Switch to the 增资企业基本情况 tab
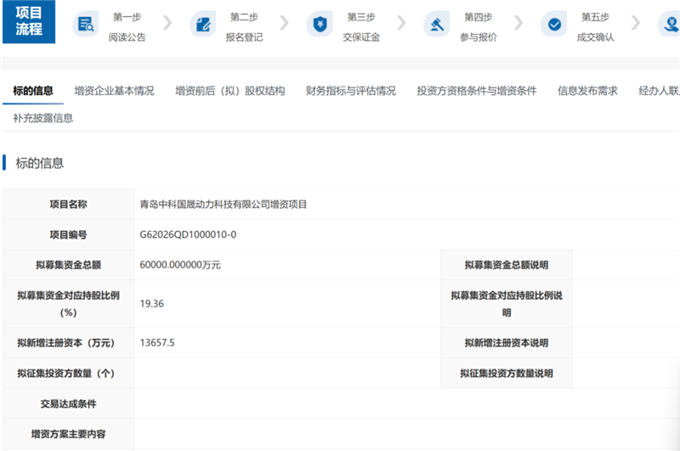 click(114, 91)
